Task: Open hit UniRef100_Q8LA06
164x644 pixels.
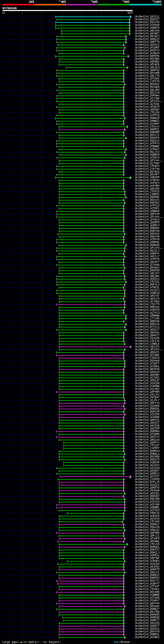Action: tap(147, 31)
